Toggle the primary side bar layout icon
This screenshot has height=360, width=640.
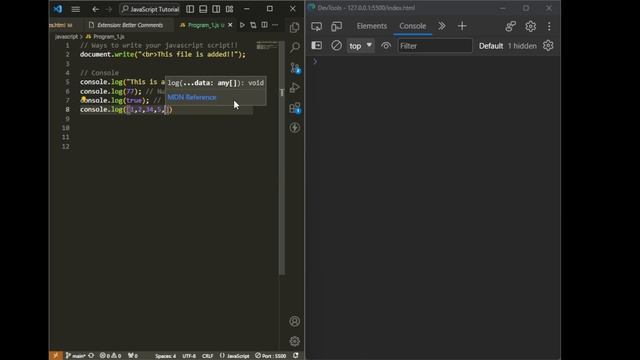click(x=190, y=9)
